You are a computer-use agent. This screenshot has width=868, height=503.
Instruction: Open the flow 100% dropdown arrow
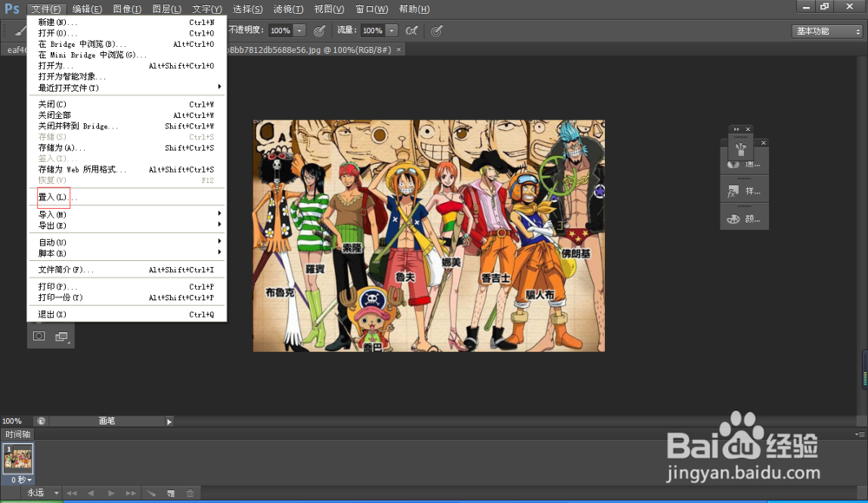pos(391,31)
